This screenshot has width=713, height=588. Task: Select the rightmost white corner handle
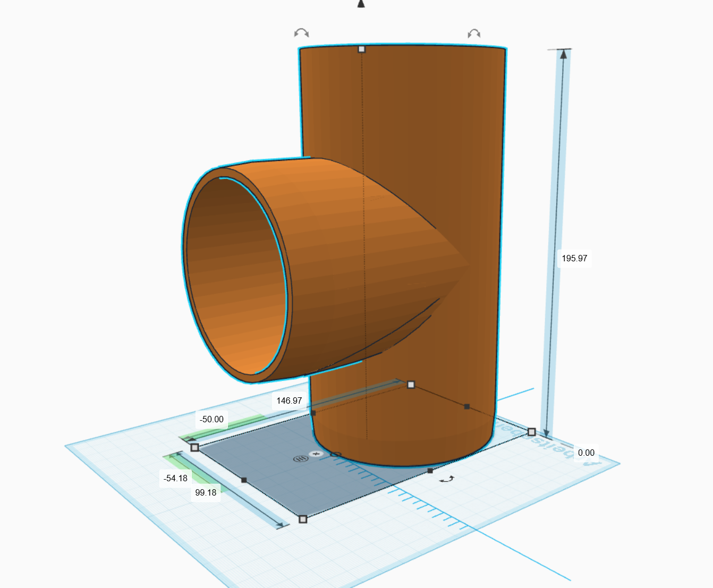[x=531, y=432]
